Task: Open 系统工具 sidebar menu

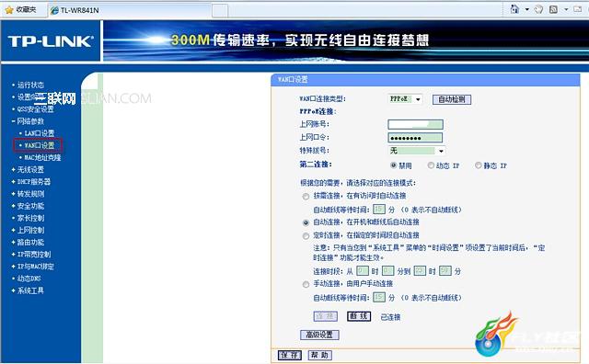Action: (x=28, y=290)
